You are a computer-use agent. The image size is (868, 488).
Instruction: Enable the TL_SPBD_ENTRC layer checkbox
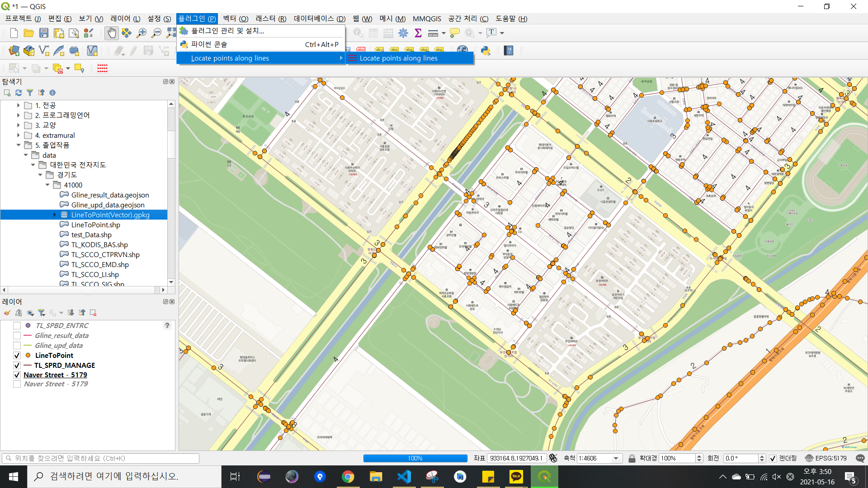17,326
